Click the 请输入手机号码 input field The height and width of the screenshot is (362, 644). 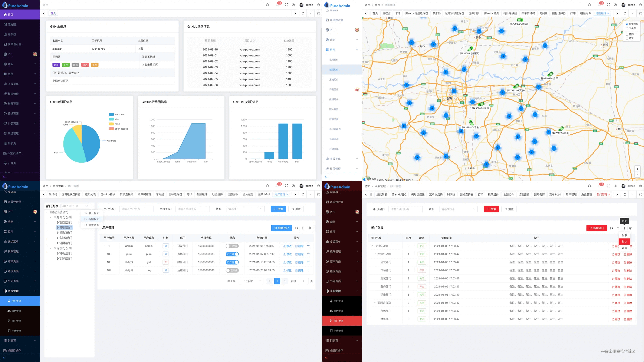[192, 209]
